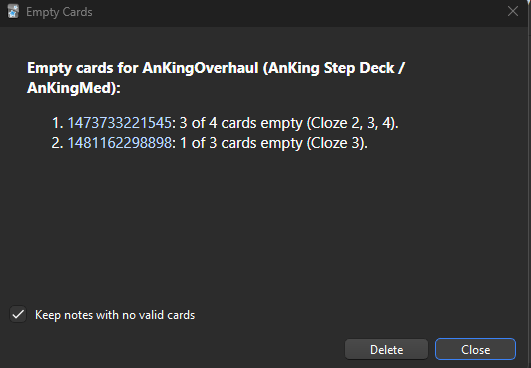Click the checkmark beside Keep notes option

(x=18, y=315)
